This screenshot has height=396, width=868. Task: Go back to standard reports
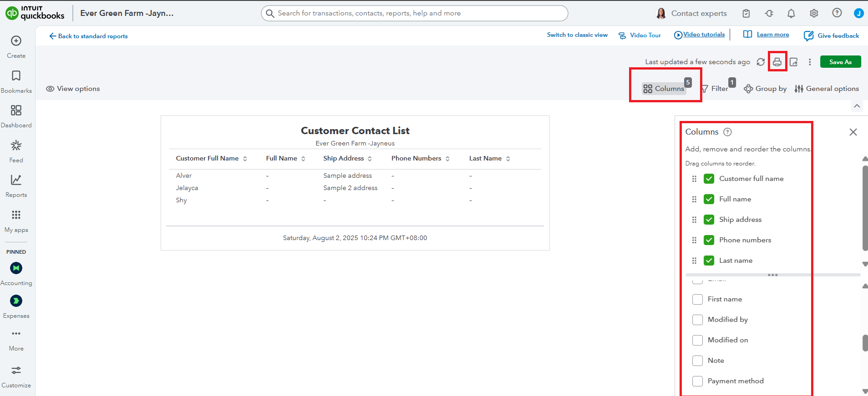[88, 36]
